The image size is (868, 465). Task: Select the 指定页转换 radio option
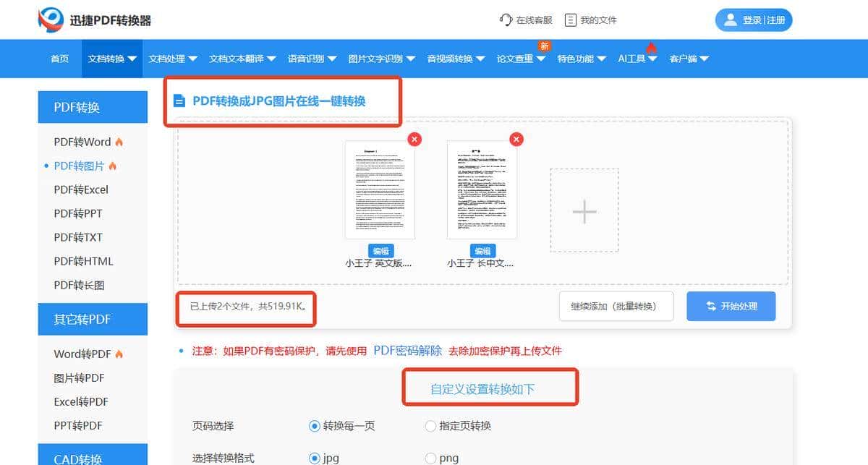pyautogui.click(x=430, y=426)
